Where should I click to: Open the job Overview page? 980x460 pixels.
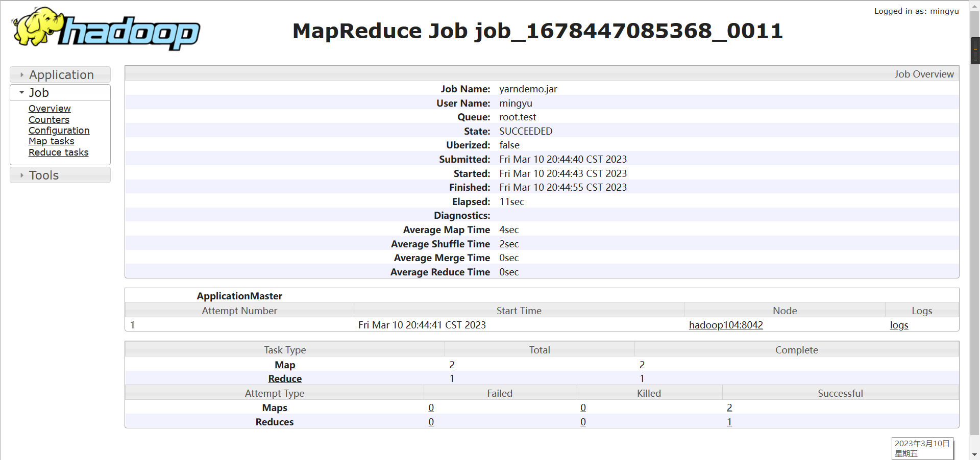pyautogui.click(x=50, y=109)
